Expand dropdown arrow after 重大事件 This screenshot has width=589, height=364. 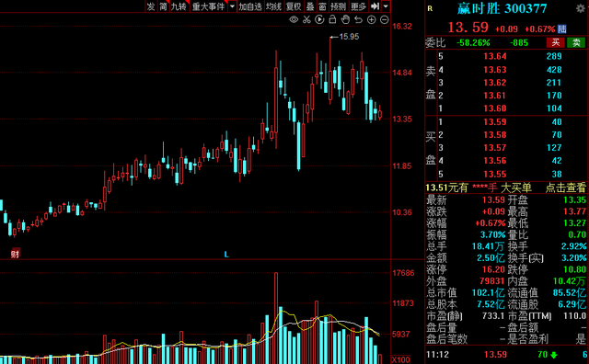point(232,6)
